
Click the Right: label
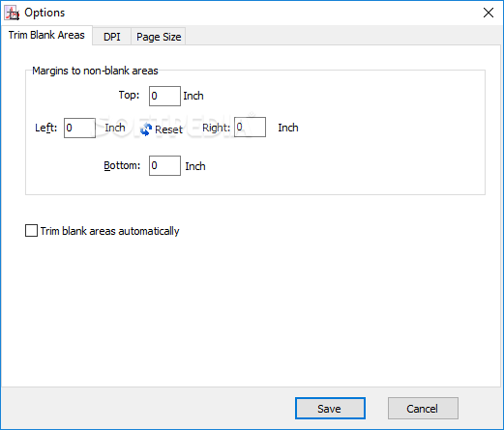pos(216,128)
